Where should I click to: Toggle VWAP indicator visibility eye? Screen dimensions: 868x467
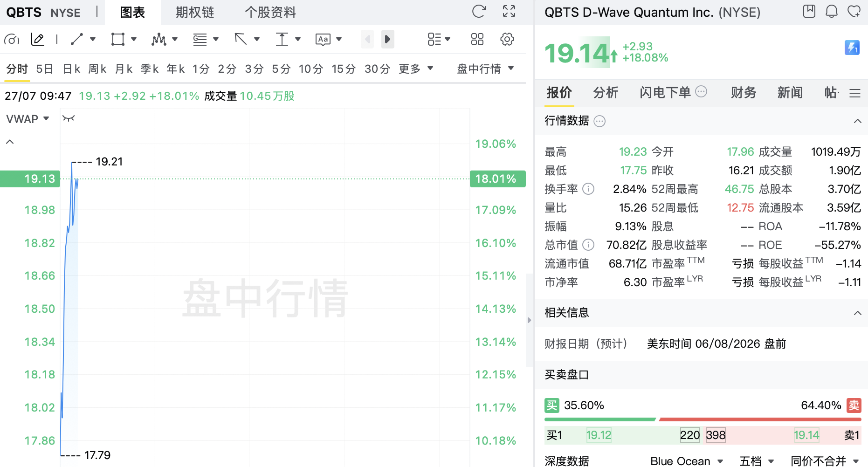[x=69, y=118]
